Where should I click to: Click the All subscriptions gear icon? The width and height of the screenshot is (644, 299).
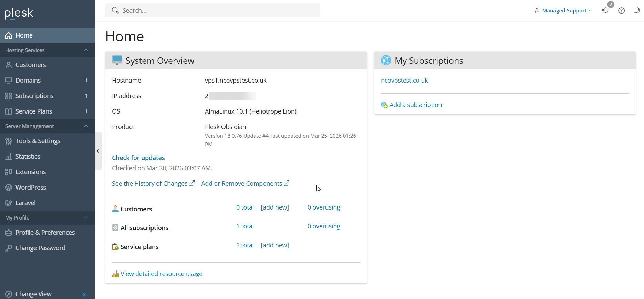pyautogui.click(x=115, y=228)
